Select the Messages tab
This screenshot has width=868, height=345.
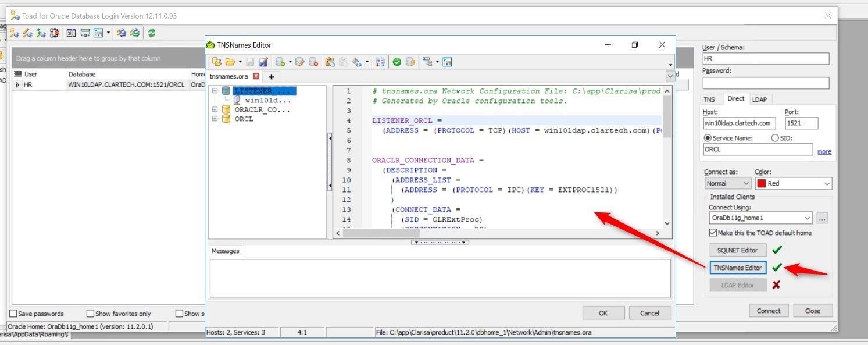pyautogui.click(x=225, y=251)
